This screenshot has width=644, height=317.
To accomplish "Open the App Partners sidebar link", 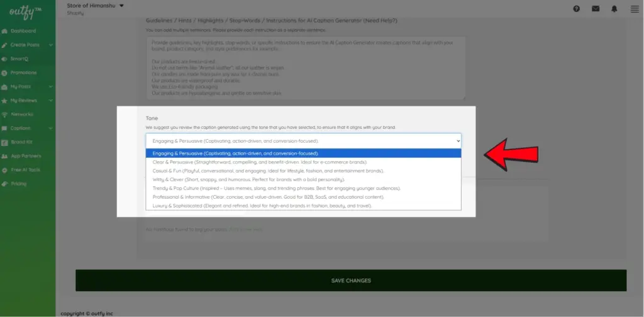I will [26, 156].
